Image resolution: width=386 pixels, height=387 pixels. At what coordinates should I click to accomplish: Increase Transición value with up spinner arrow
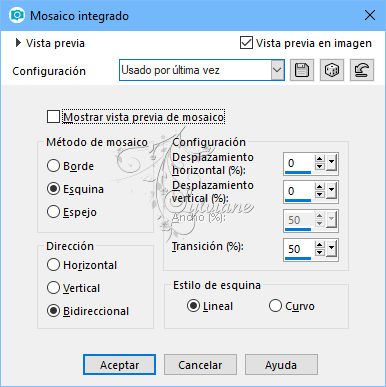click(x=320, y=245)
